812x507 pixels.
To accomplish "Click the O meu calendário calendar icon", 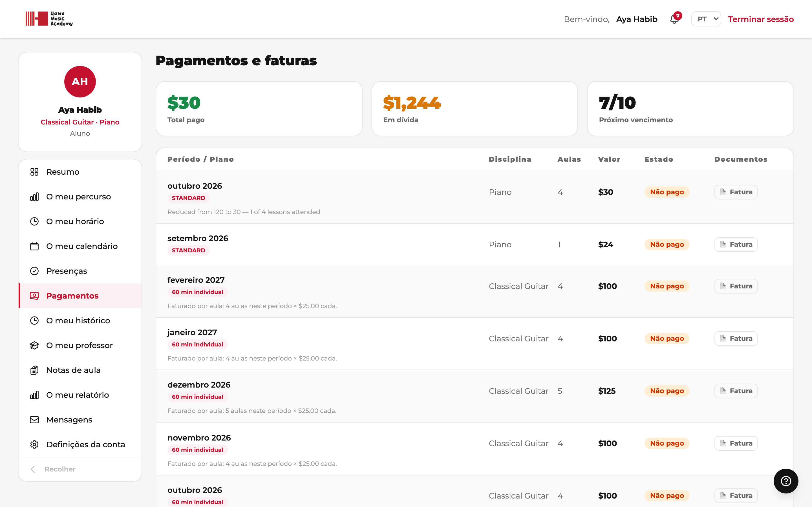I will click(34, 246).
